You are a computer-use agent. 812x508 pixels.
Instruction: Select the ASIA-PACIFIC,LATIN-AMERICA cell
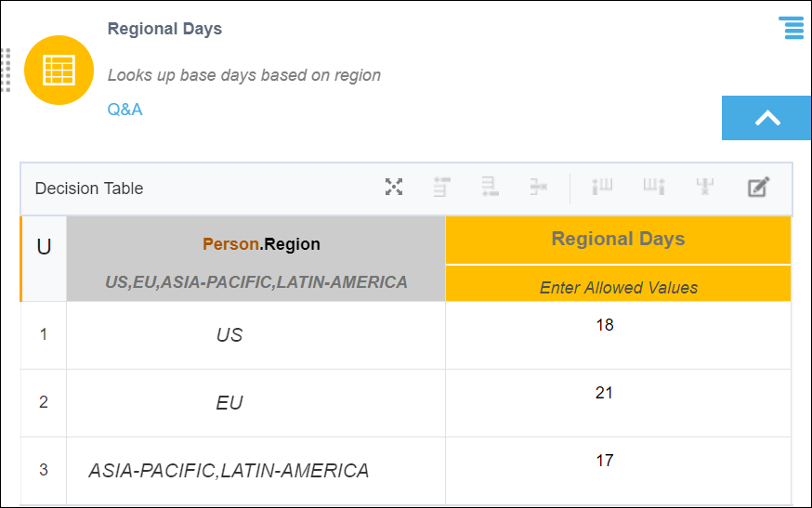tap(229, 471)
